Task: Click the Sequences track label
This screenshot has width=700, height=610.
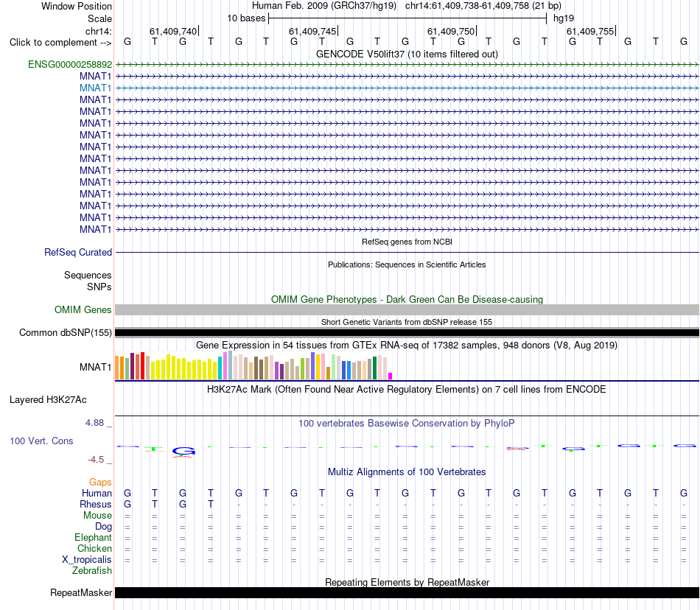Action: click(88, 275)
